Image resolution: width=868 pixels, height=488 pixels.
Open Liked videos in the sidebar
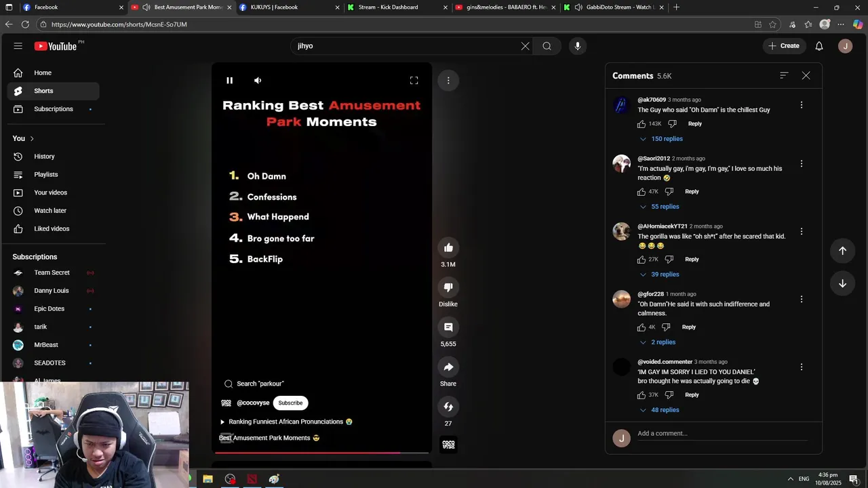pos(54,229)
